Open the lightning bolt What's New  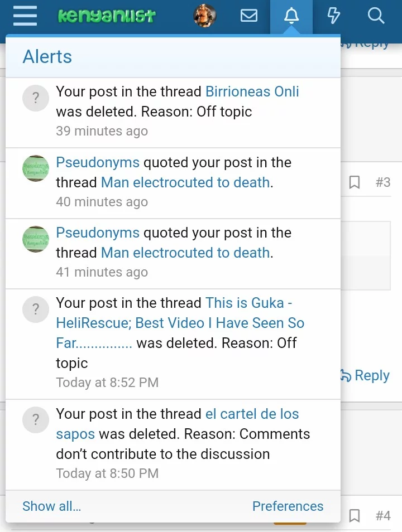point(334,16)
